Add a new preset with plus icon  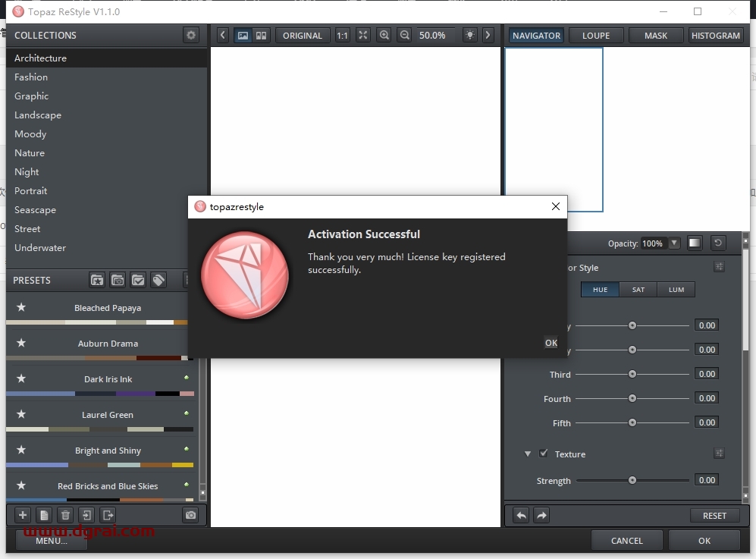click(23, 515)
